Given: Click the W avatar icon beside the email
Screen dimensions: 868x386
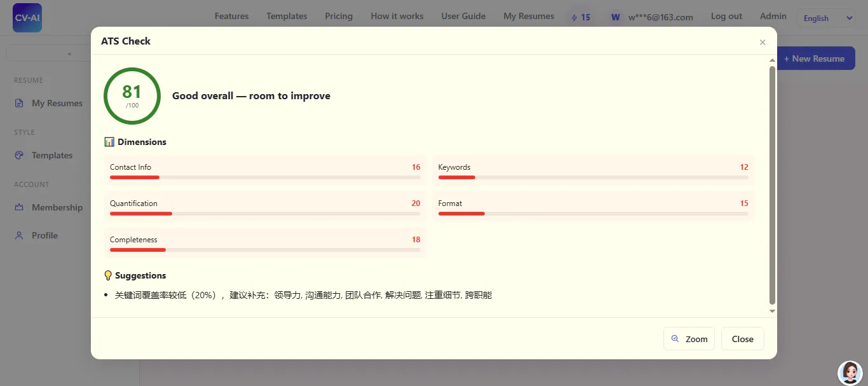Looking at the screenshot, I should pyautogui.click(x=615, y=17).
